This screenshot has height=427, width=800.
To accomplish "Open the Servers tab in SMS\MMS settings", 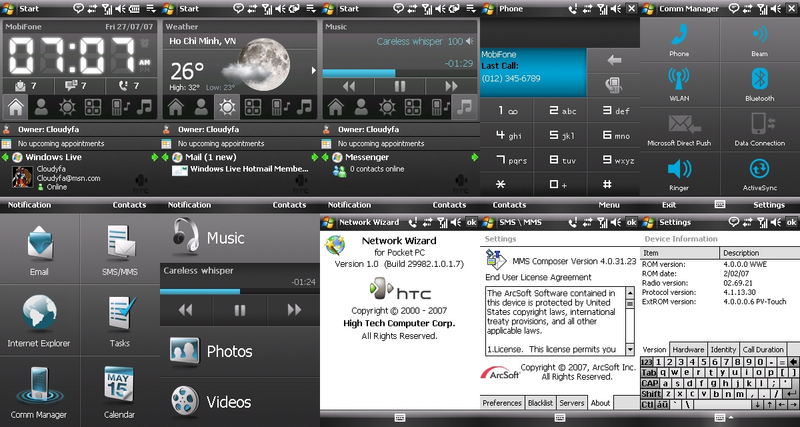I will 571,403.
